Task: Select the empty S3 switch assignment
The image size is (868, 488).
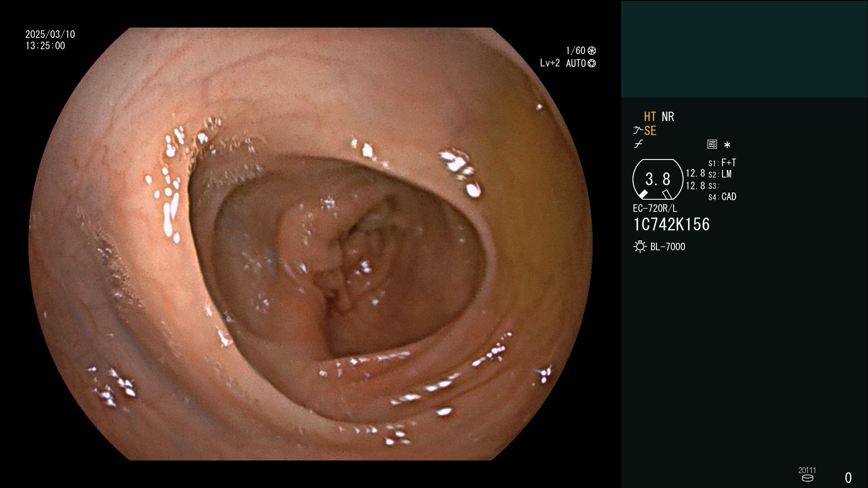Action: 714,186
